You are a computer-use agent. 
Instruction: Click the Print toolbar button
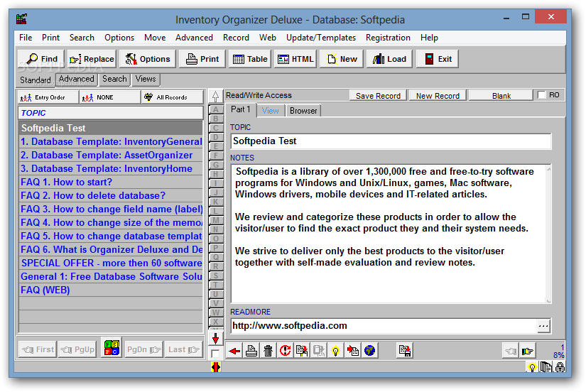202,59
